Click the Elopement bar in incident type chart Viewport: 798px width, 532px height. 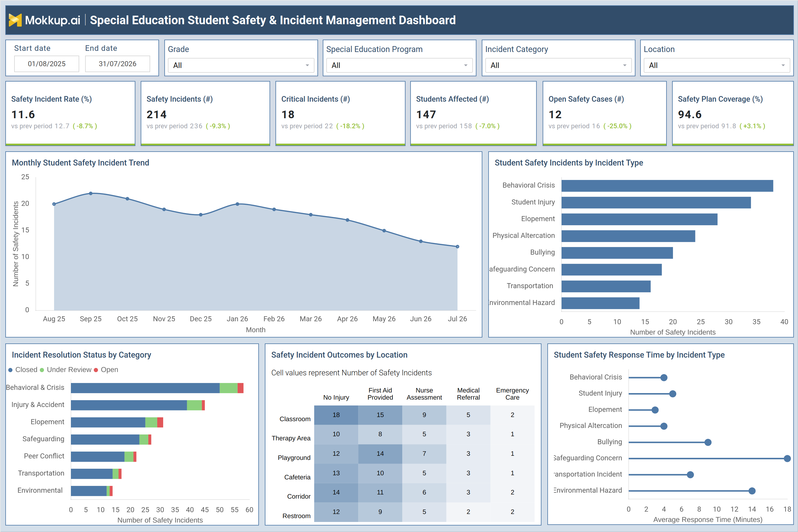click(640, 219)
